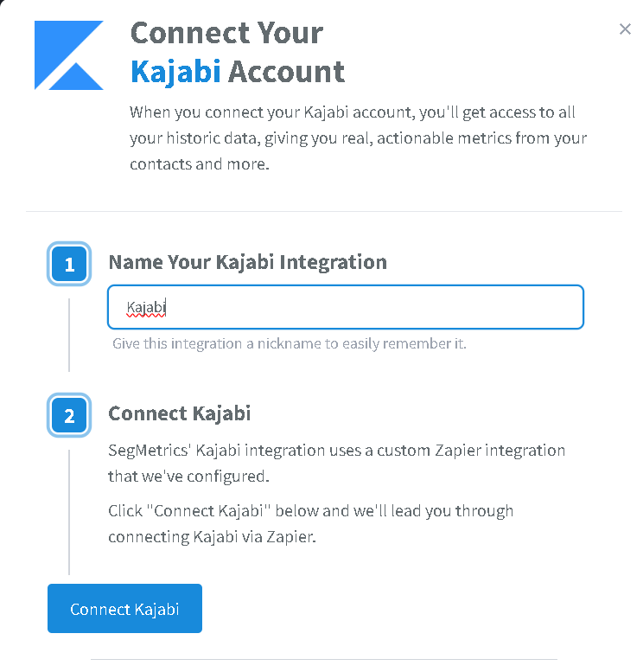The image size is (643, 672).
Task: Click the paragraph about custom Zapier integration
Action: 337,464
